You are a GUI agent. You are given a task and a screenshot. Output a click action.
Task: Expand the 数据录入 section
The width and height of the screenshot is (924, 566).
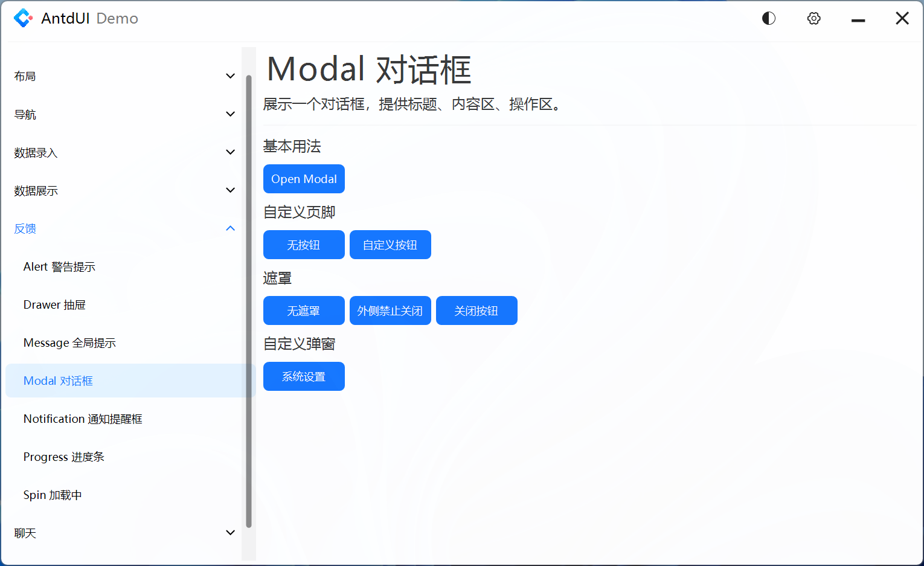pos(121,152)
